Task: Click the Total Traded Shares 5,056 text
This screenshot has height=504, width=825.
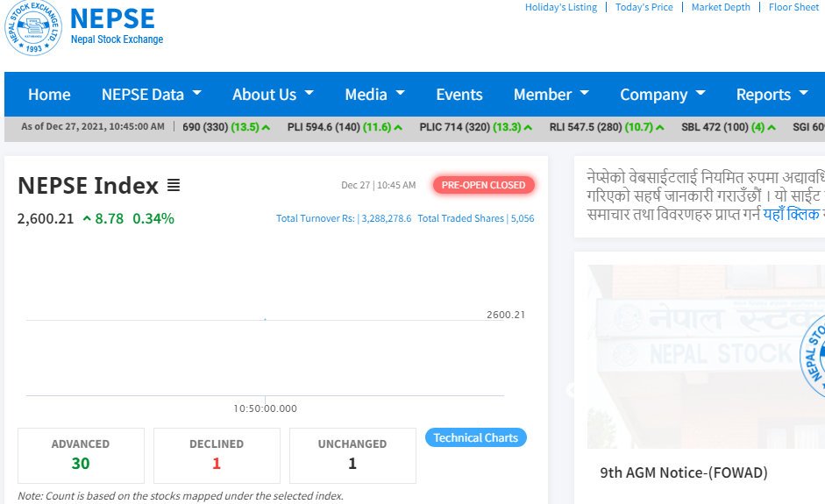Action: click(476, 218)
